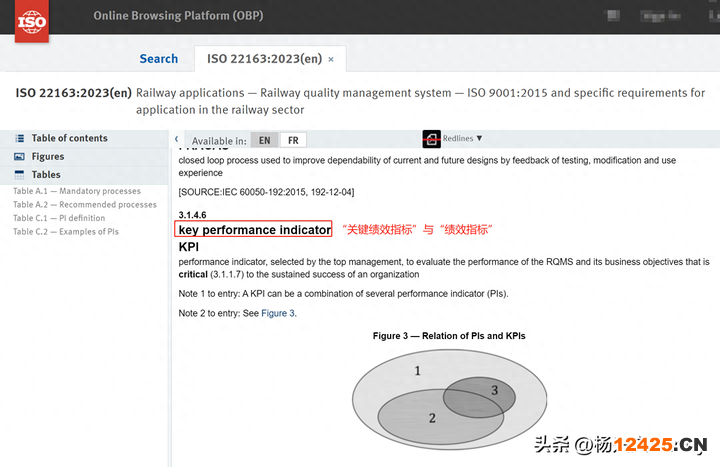The image size is (720, 467).
Task: Open Table A.1 — Mandatory processes
Action: coord(77,191)
